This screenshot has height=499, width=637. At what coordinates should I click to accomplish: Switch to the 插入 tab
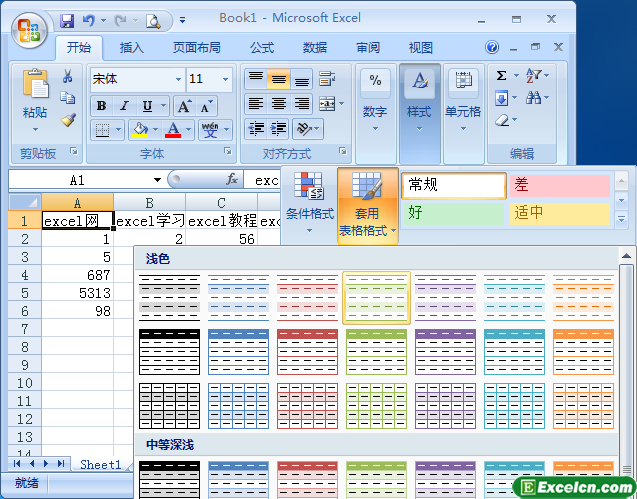(x=132, y=48)
